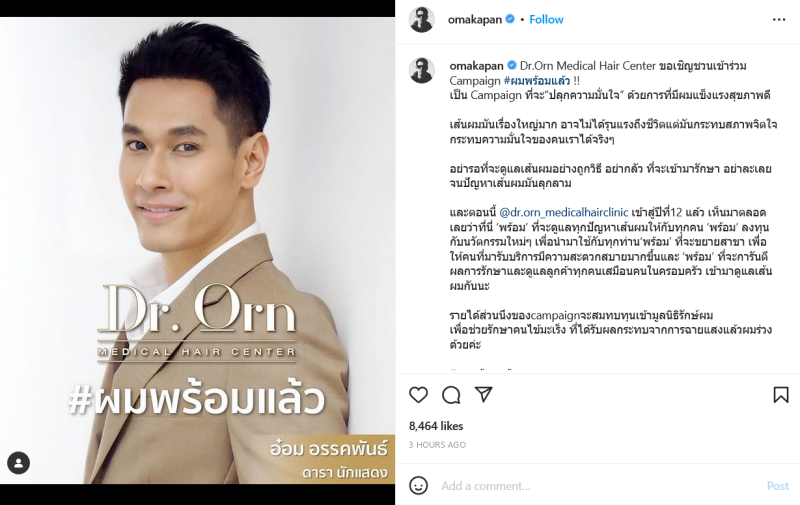800x505 pixels.
Task: Focus the Add a comment field
Action: point(599,486)
